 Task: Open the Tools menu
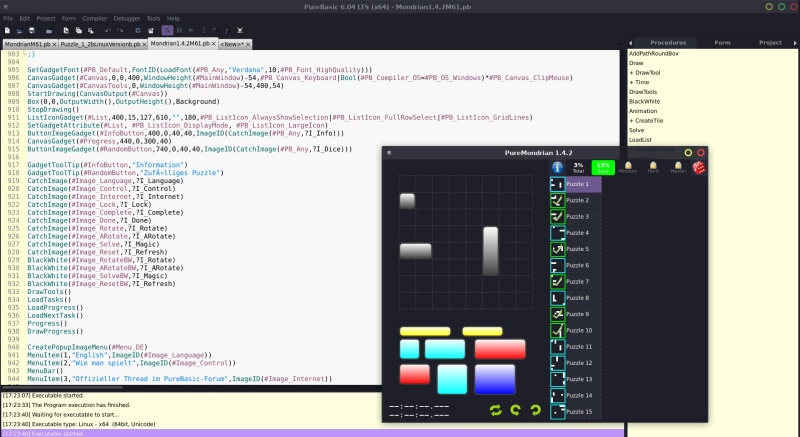tap(153, 18)
